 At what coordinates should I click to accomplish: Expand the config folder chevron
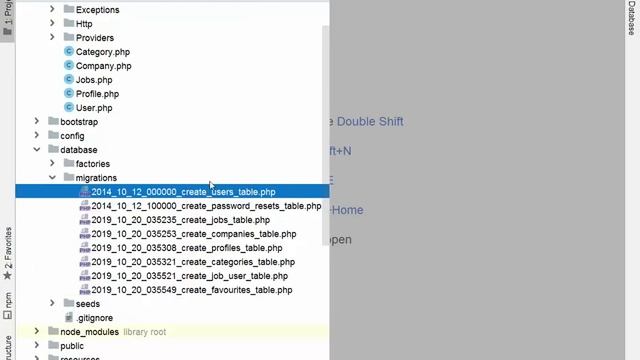[37, 135]
